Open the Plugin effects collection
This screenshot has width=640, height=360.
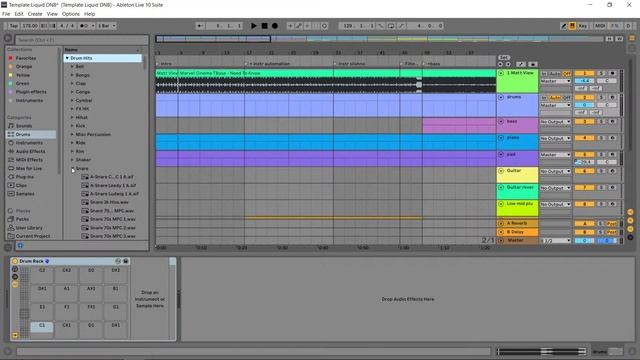(x=31, y=92)
